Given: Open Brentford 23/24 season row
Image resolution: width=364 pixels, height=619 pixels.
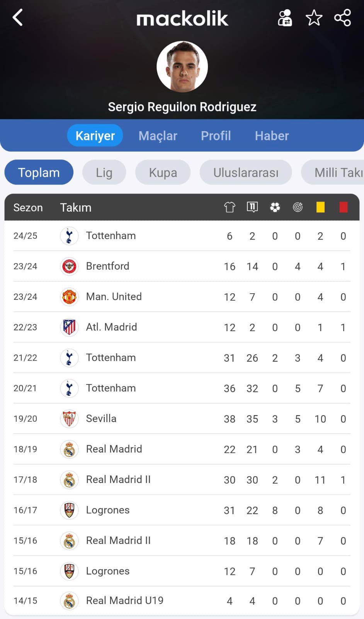Looking at the screenshot, I should [182, 266].
